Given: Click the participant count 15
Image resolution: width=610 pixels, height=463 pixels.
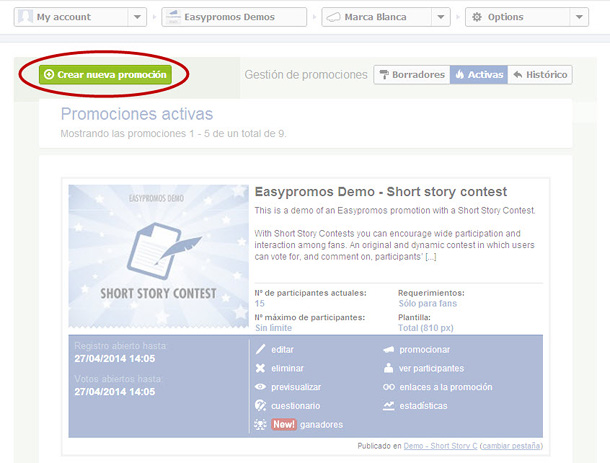Looking at the screenshot, I should tap(259, 303).
